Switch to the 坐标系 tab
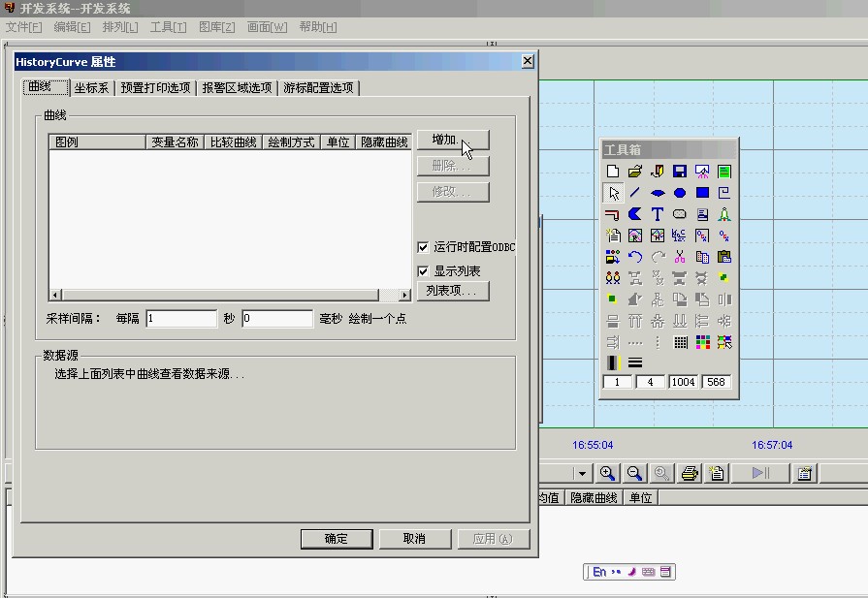 (x=91, y=88)
